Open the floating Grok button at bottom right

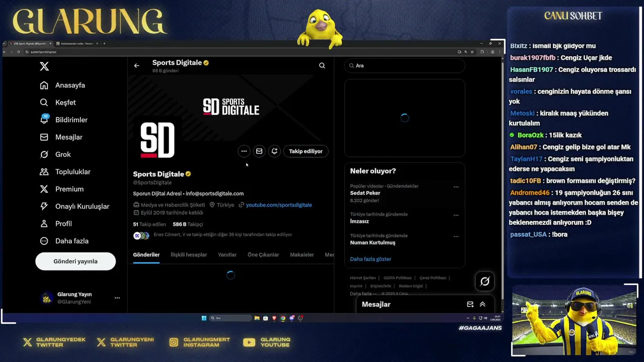pyautogui.click(x=485, y=282)
